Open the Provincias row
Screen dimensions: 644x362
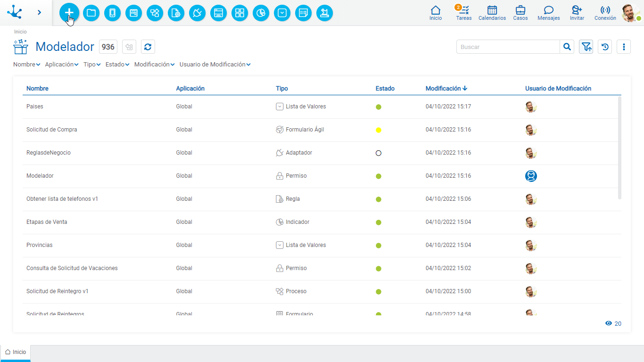click(322, 246)
